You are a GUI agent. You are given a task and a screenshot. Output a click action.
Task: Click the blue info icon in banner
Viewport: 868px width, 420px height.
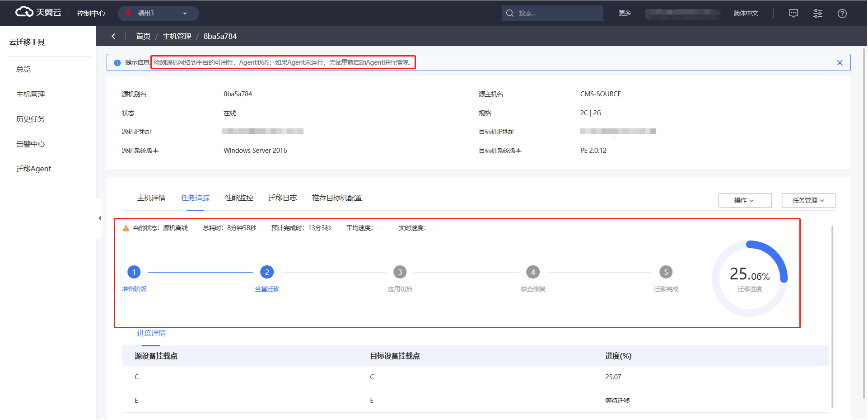click(x=117, y=63)
